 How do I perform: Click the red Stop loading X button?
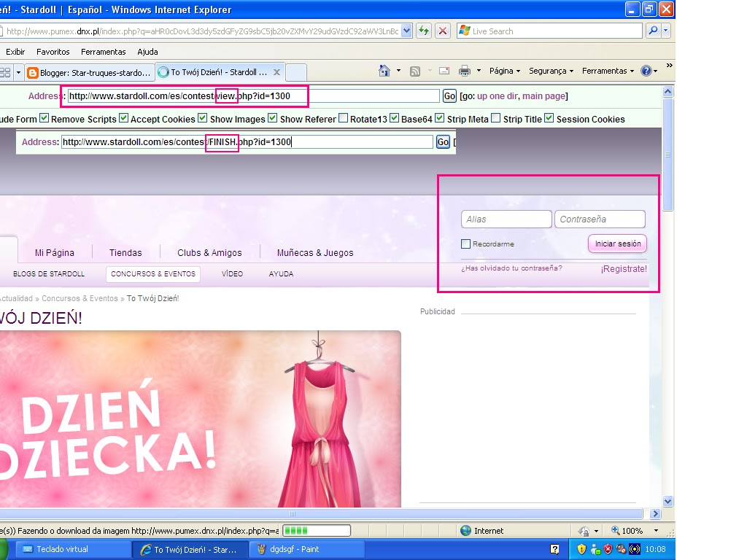(x=443, y=31)
